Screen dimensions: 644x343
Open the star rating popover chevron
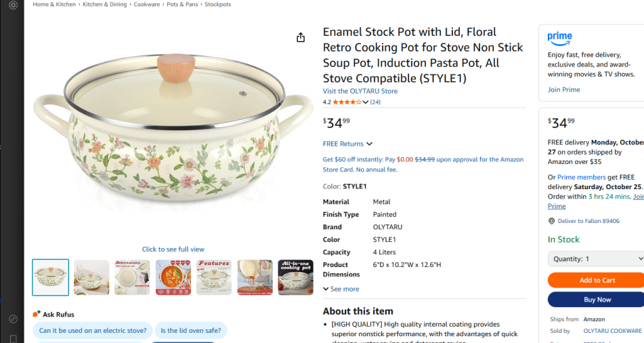tap(366, 102)
